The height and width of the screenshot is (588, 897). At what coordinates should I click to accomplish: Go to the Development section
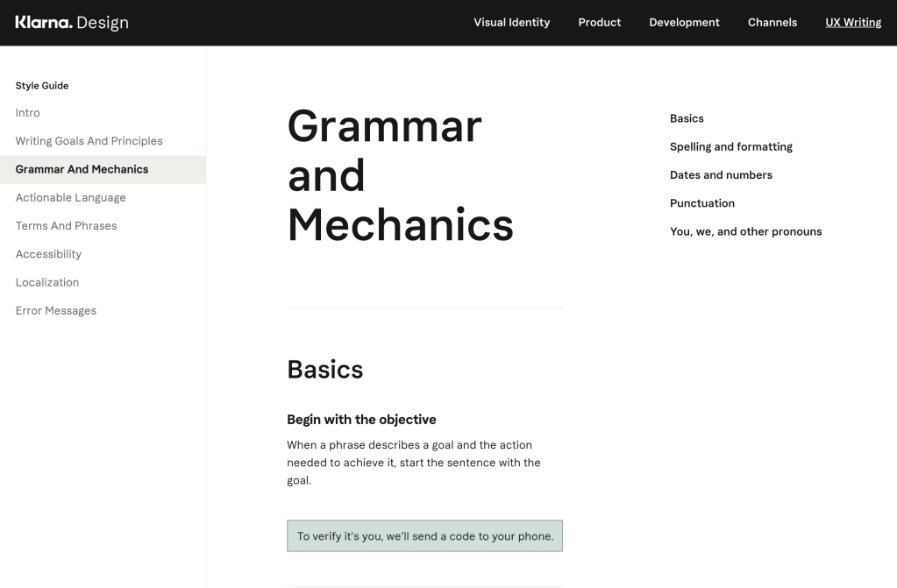coord(684,23)
